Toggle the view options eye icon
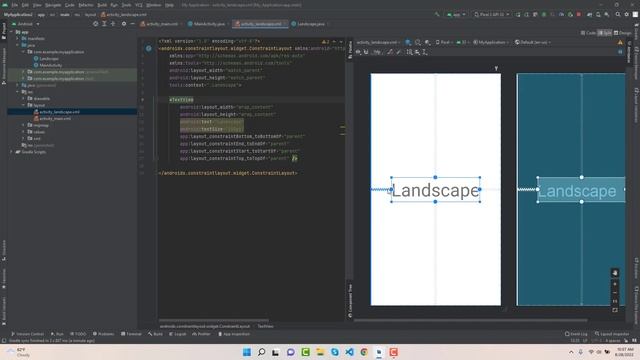The height and width of the screenshot is (360, 640). (359, 52)
